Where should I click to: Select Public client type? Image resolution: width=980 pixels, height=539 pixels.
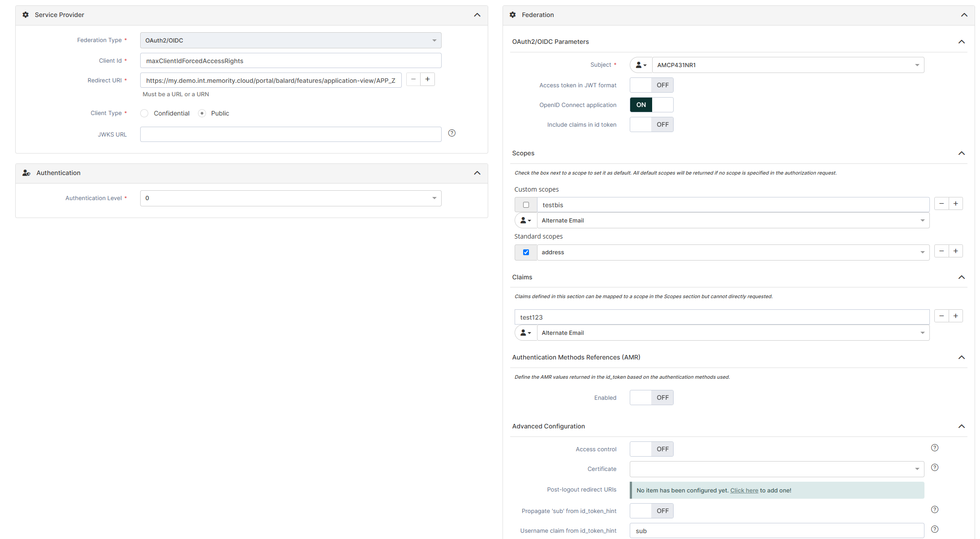(x=202, y=113)
